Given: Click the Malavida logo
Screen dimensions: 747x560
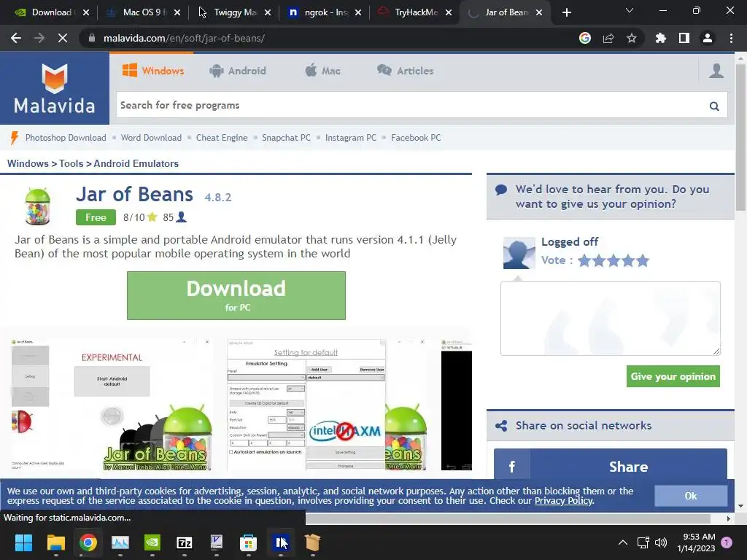Looking at the screenshot, I should (x=54, y=89).
